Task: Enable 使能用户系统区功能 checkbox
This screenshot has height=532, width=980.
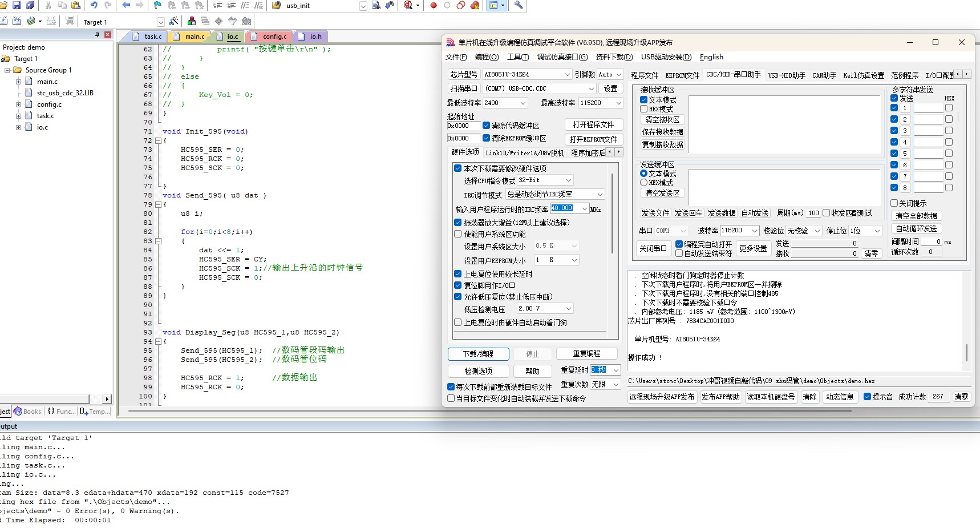Action: (457, 234)
